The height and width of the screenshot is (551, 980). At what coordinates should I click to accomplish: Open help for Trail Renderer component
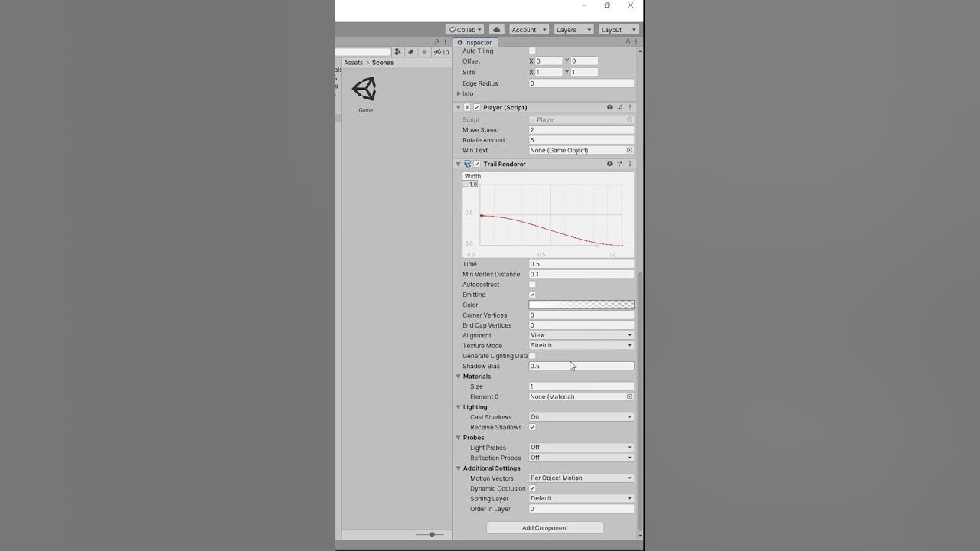[x=609, y=164]
